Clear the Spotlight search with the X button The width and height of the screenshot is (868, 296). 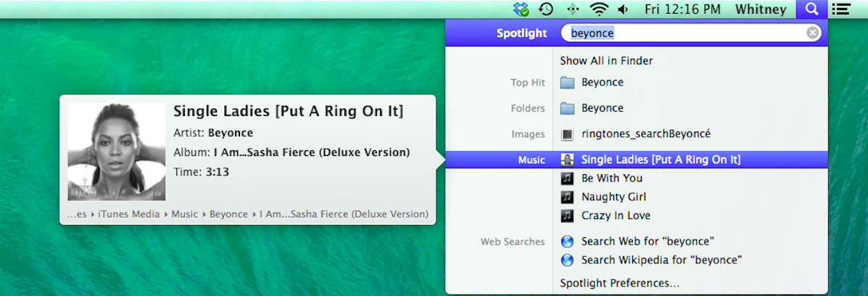pyautogui.click(x=813, y=33)
